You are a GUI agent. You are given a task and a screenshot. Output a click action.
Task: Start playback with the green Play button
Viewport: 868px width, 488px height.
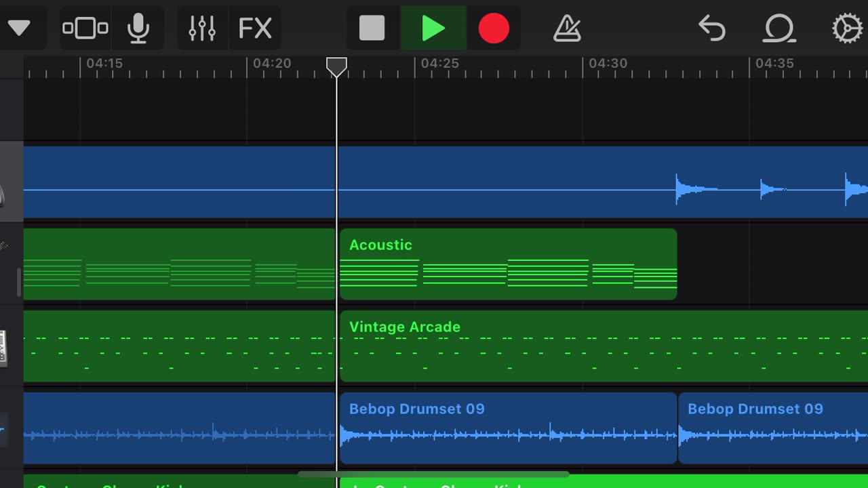433,28
